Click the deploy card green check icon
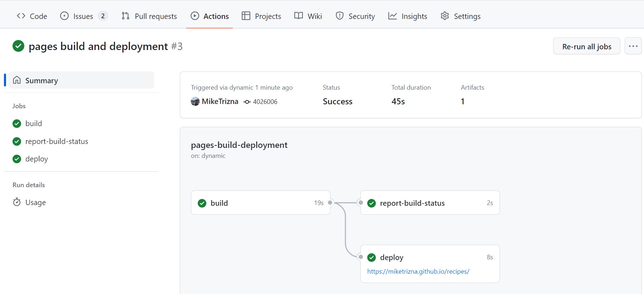 click(x=372, y=258)
